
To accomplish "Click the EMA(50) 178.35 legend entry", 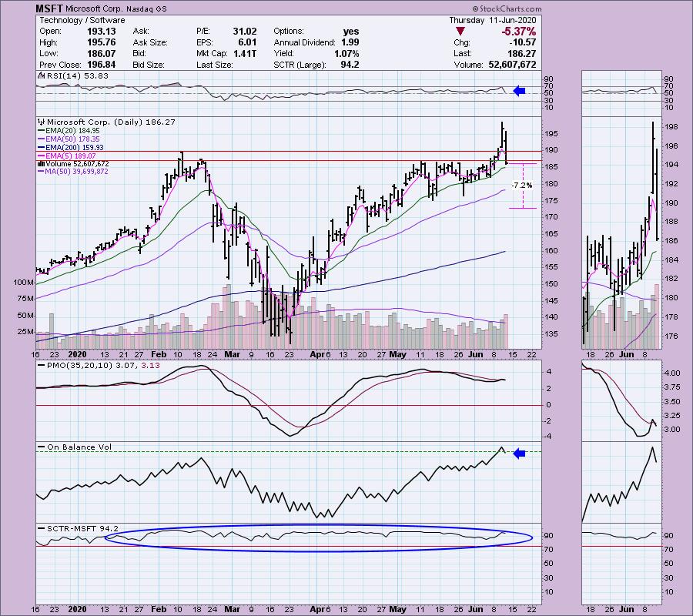I will point(72,139).
